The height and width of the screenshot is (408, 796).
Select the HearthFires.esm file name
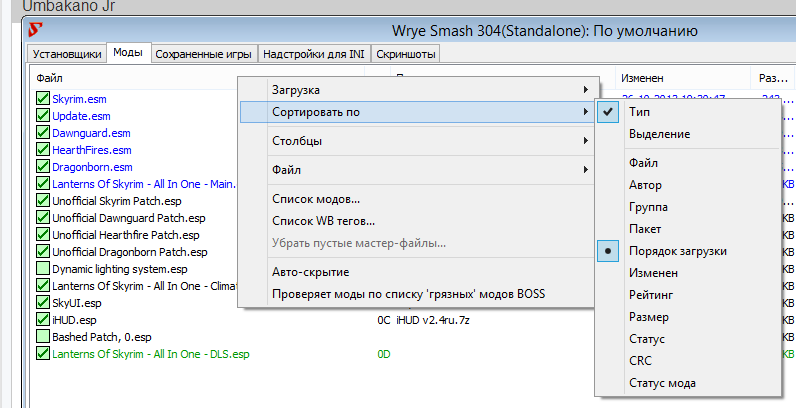click(92, 150)
